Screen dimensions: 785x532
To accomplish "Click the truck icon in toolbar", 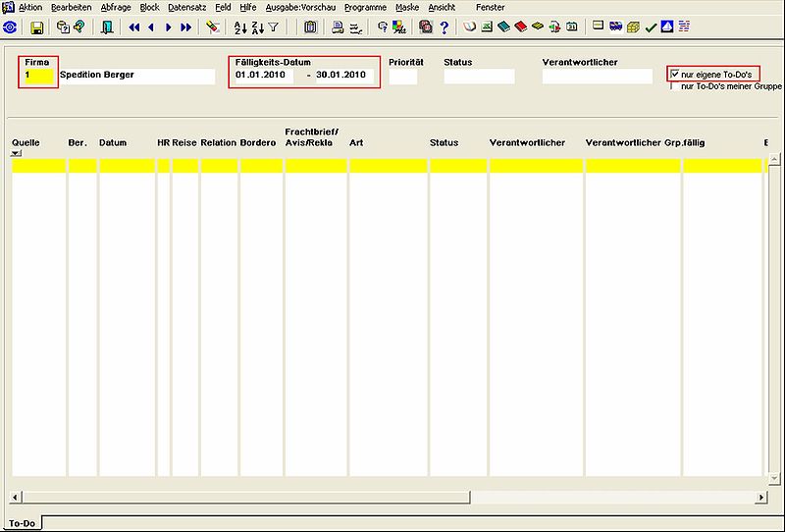I will pos(616,27).
